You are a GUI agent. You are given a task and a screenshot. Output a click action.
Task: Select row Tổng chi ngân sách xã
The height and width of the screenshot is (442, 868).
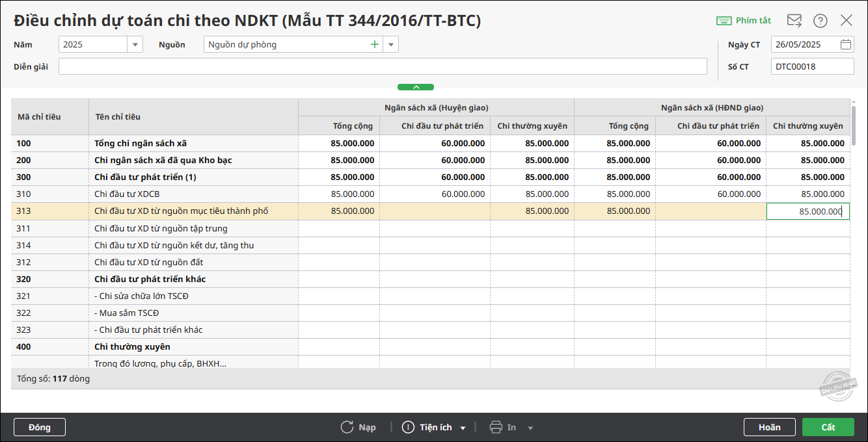pos(430,143)
